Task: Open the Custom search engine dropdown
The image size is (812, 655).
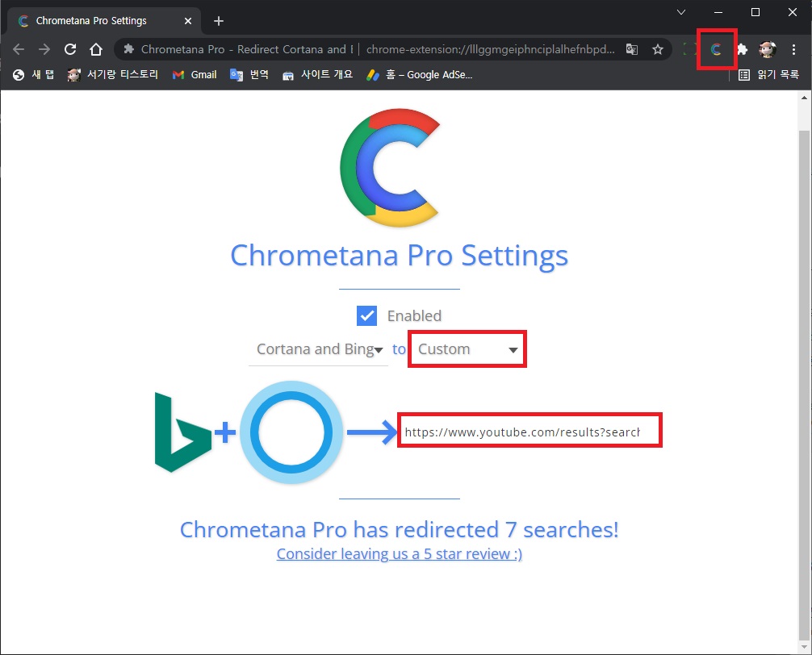Action: tap(467, 349)
